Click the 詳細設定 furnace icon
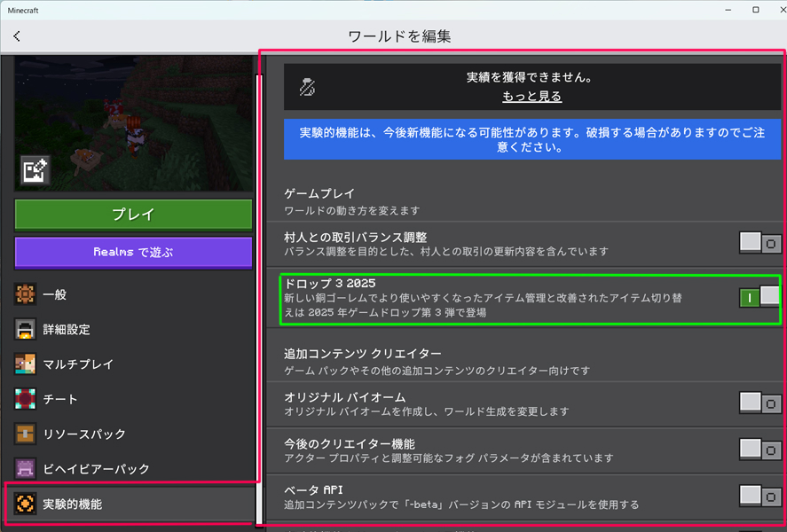Image resolution: width=787 pixels, height=532 pixels. pos(25,330)
